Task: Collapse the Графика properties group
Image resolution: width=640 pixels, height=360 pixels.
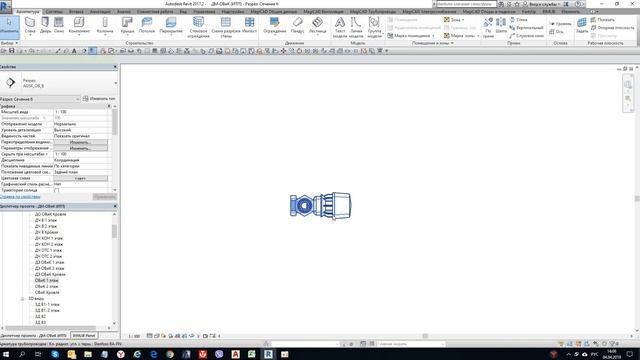Action: (109, 106)
